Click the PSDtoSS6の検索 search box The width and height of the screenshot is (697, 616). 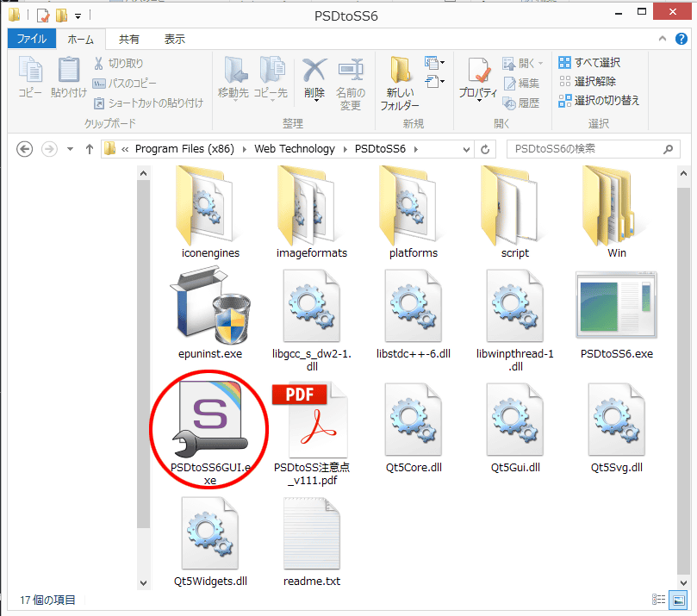pos(593,149)
